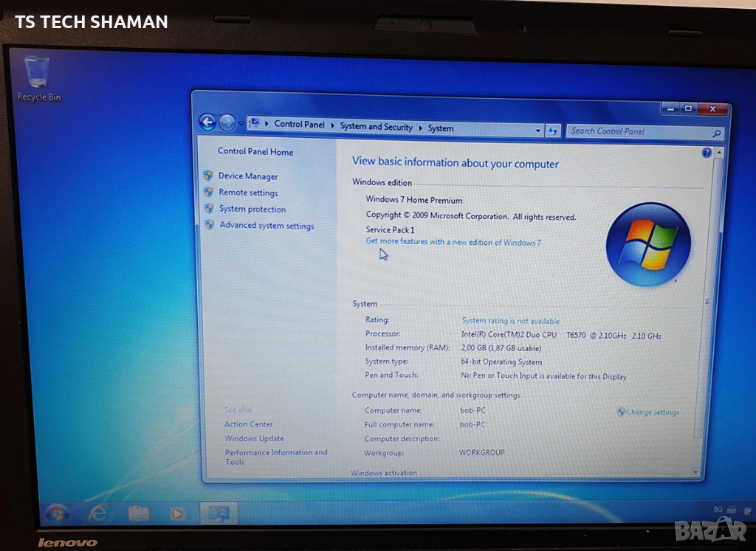Open the Recycle Bin desktop icon
Image resolution: width=756 pixels, height=551 pixels.
pos(38,77)
